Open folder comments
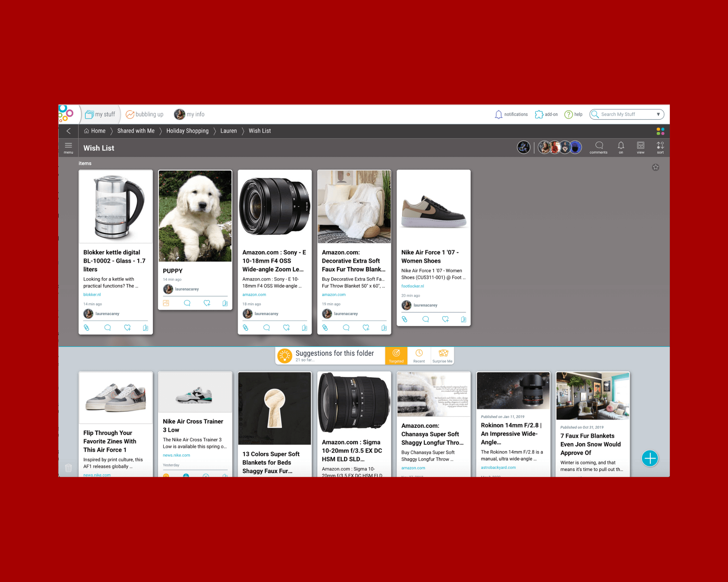The height and width of the screenshot is (582, 728). tap(598, 148)
